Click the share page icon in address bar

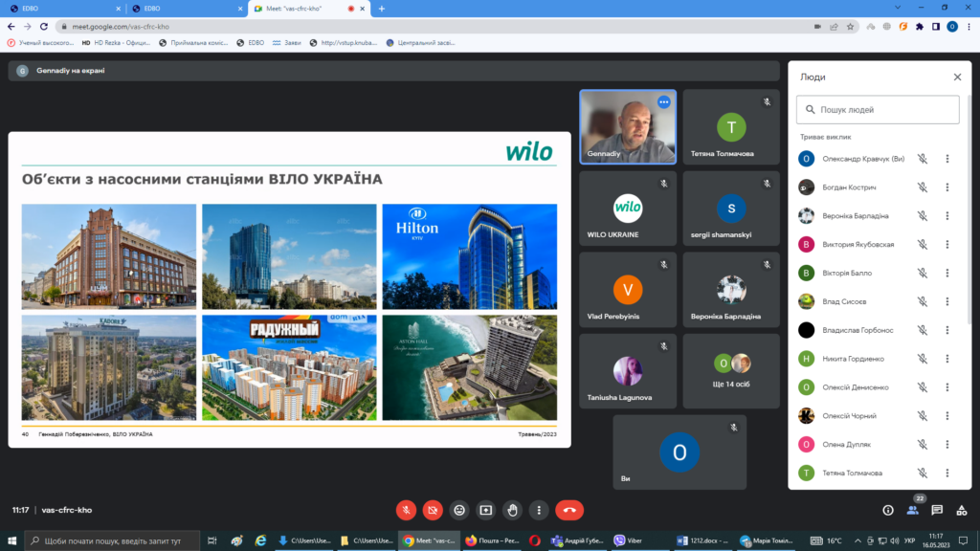(834, 27)
